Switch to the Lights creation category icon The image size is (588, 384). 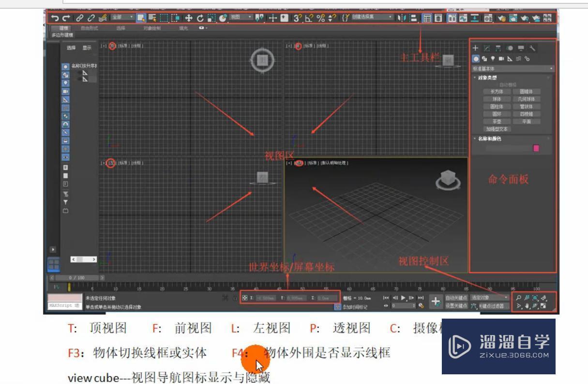(493, 59)
